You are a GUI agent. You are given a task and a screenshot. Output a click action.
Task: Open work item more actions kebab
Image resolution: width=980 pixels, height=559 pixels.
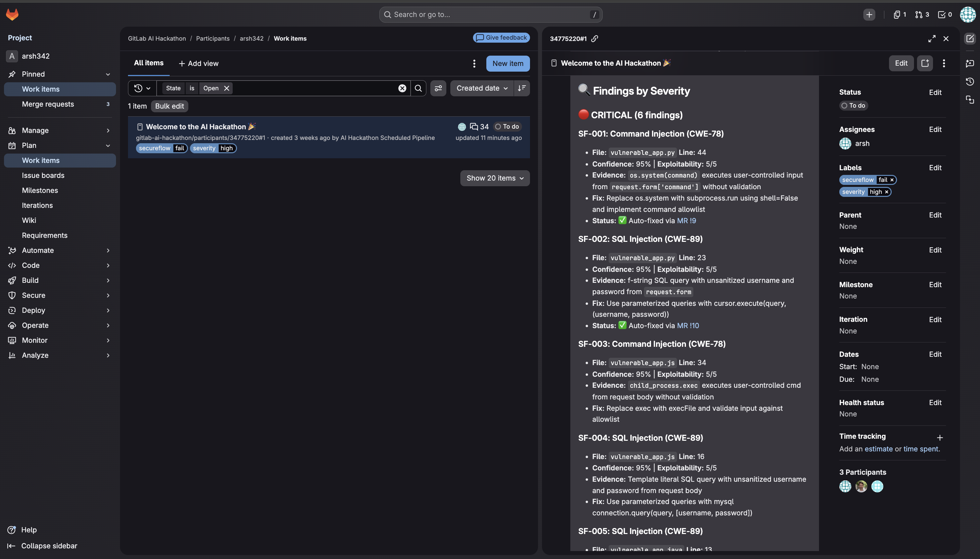[944, 63]
